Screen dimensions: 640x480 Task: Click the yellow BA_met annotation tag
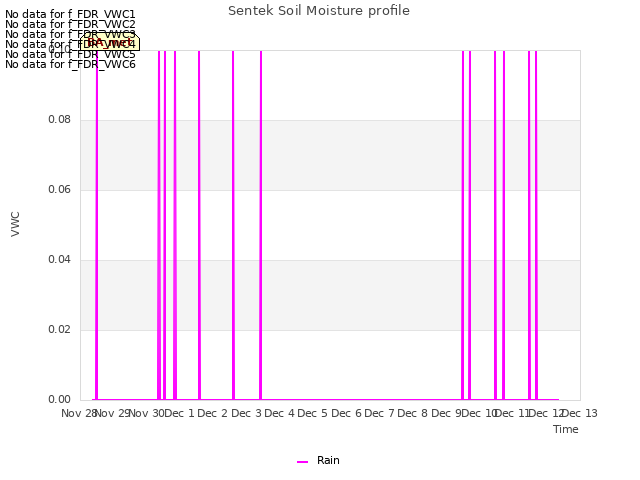(x=109, y=42)
